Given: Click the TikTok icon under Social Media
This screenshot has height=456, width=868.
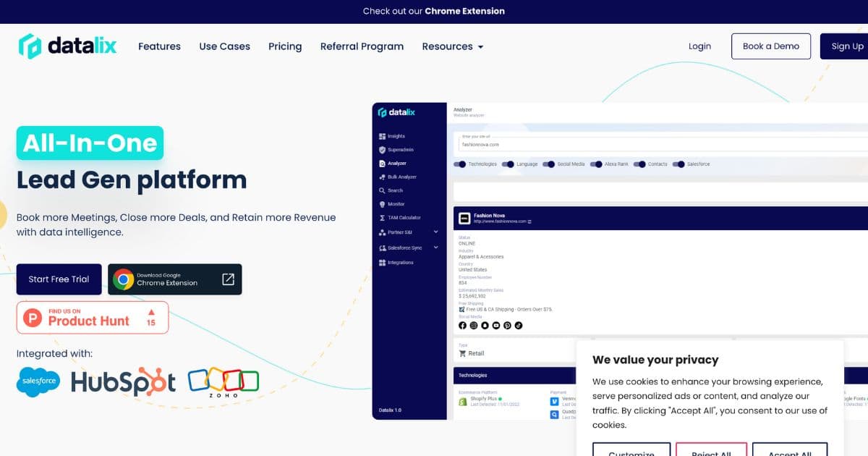Looking at the screenshot, I should [519, 326].
